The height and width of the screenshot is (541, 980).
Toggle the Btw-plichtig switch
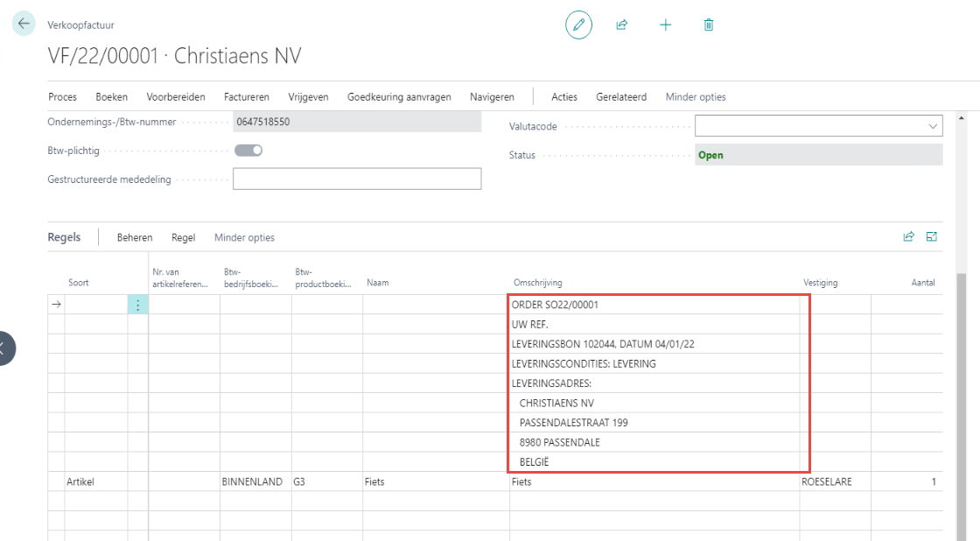tap(248, 151)
